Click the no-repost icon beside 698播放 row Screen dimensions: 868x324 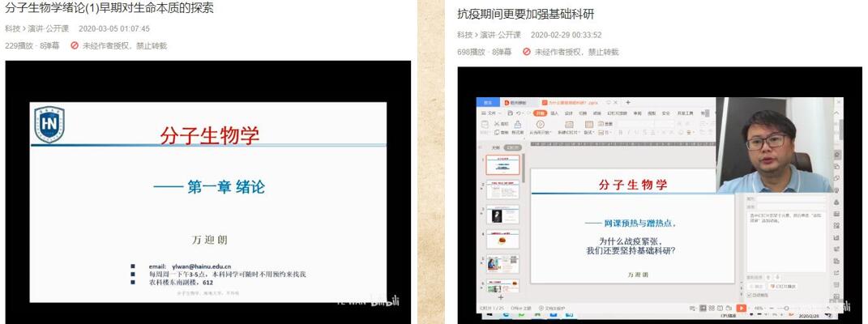click(x=527, y=52)
